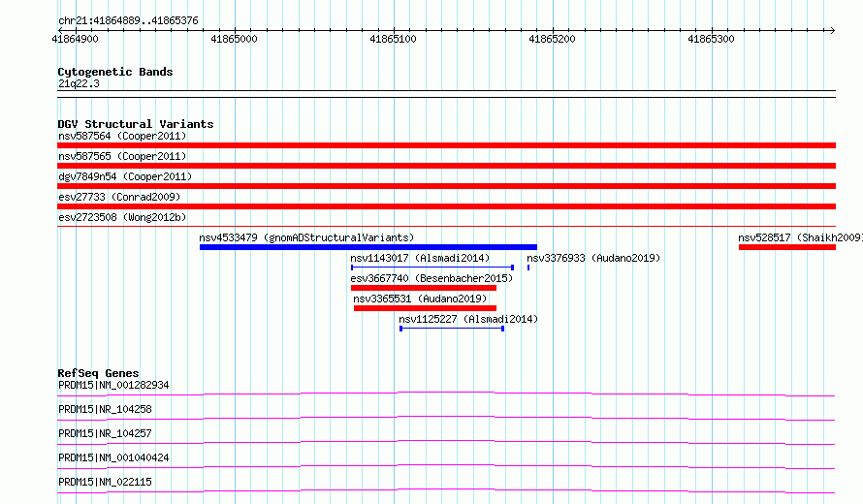863x504 pixels.
Task: Open variant label nsv528517 (Shaikh2009)
Action: (800, 237)
